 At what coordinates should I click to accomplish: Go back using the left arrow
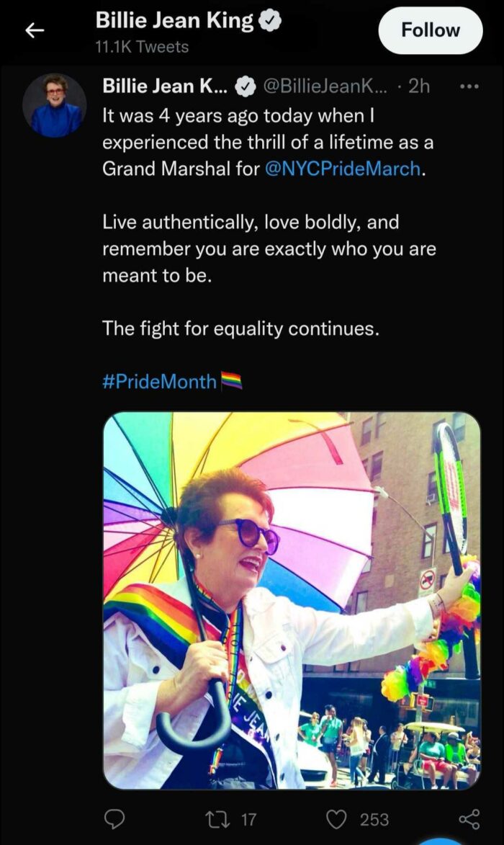coord(35,31)
